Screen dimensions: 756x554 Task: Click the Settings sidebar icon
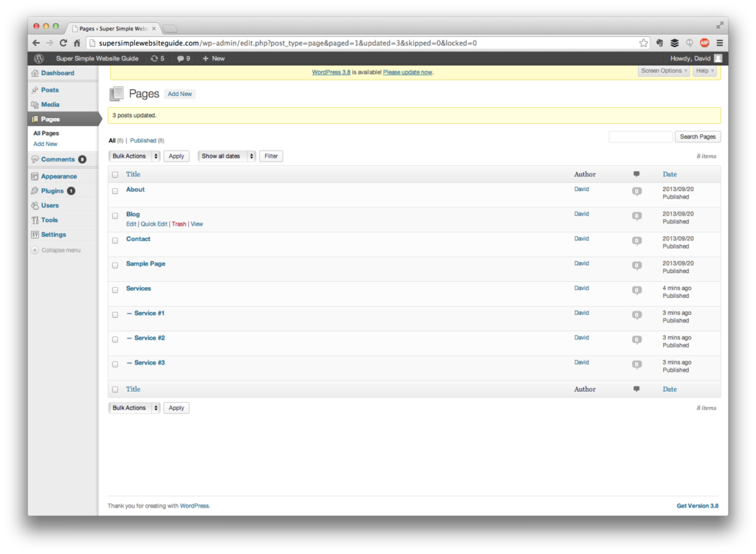[35, 235]
